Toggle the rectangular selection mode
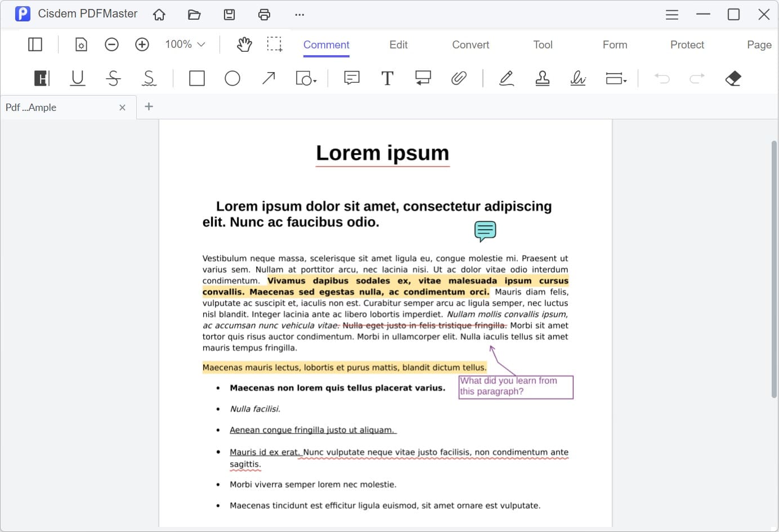 (x=275, y=44)
